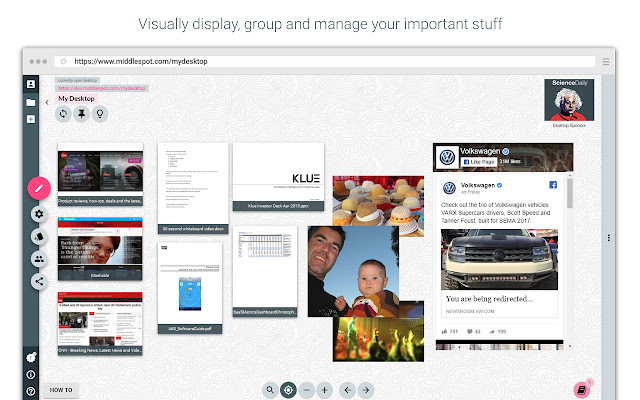
Task: Click the middlespot.com/mydesktop link
Action: click(x=101, y=88)
